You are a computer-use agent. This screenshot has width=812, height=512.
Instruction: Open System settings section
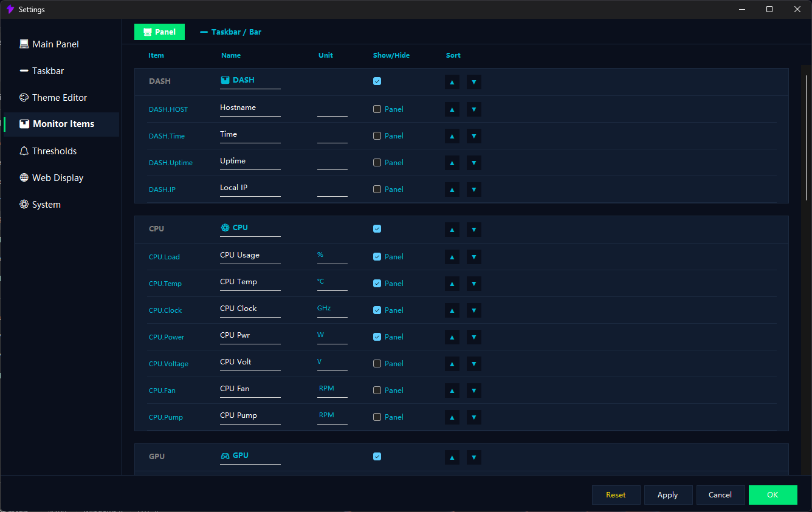[x=61, y=205]
